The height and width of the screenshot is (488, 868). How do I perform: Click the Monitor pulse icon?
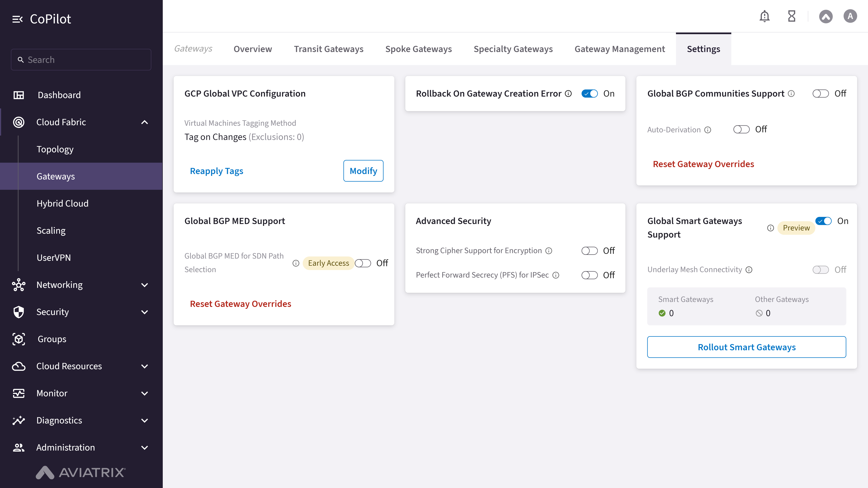[x=18, y=393]
